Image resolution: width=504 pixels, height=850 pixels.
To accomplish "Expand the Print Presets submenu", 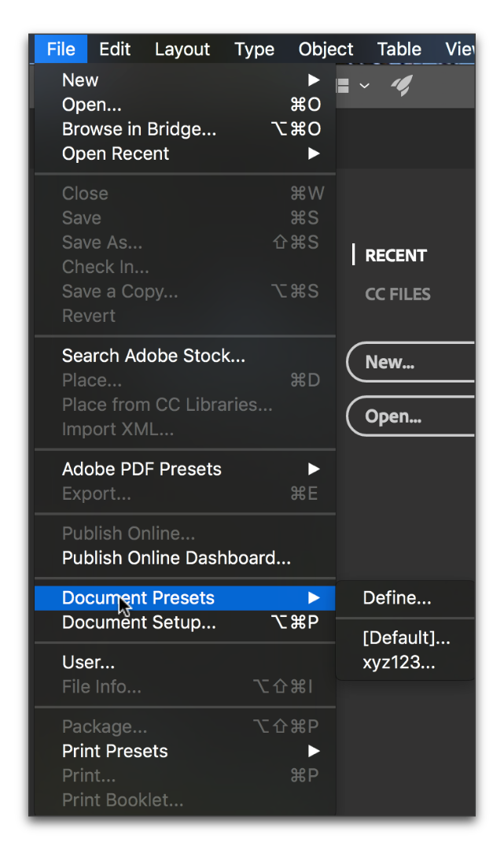I will click(313, 751).
